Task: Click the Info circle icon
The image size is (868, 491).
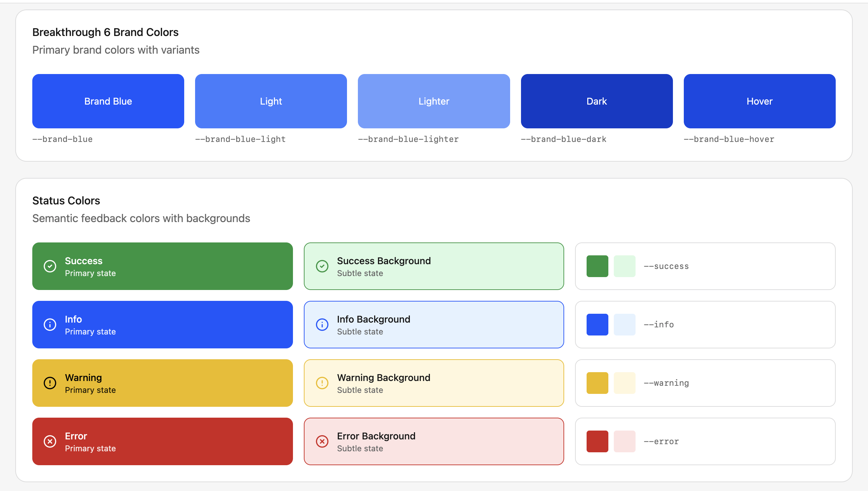Action: 50,324
